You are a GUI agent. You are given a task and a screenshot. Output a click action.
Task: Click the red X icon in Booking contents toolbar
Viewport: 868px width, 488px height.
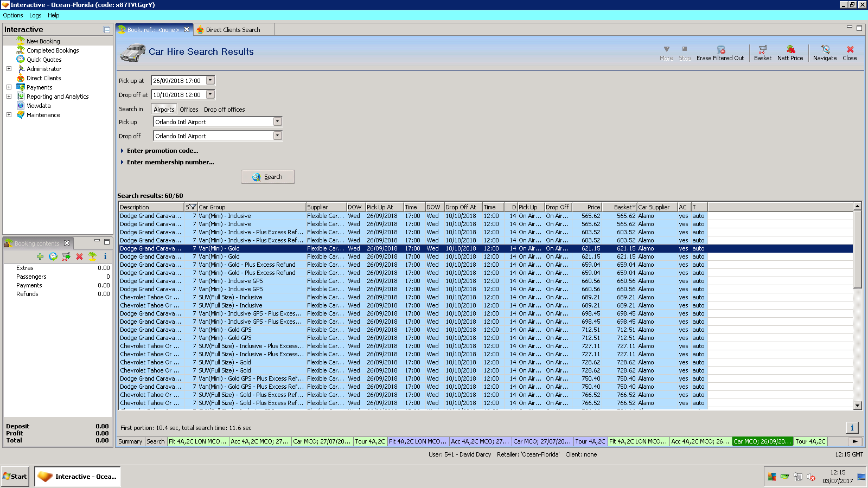point(79,256)
